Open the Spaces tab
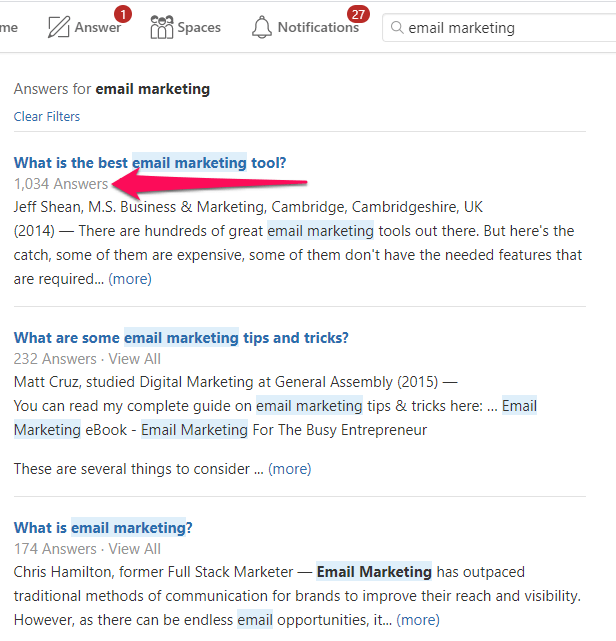 coord(199,27)
